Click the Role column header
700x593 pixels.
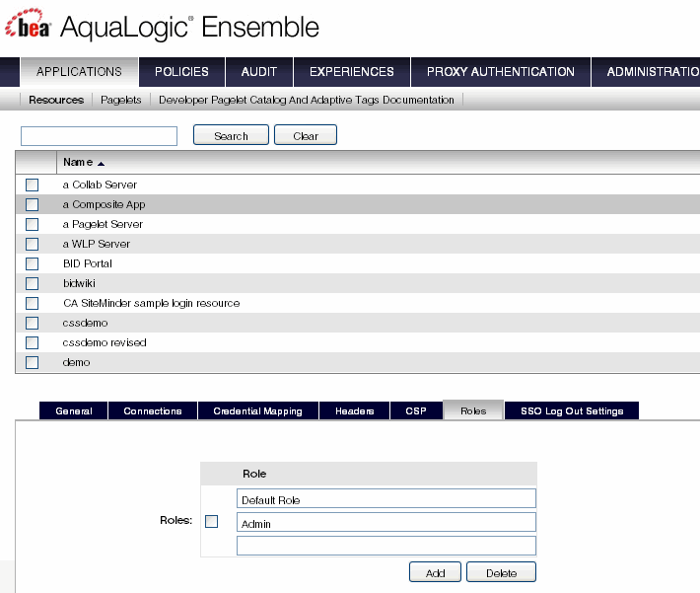click(x=254, y=474)
